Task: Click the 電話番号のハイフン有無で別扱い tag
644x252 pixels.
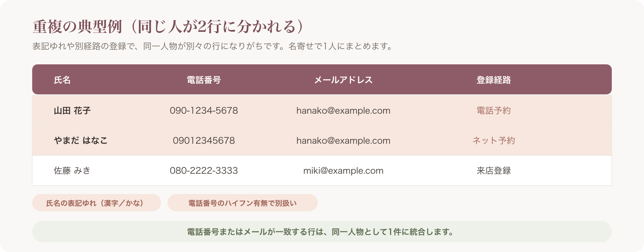Action: pyautogui.click(x=243, y=203)
